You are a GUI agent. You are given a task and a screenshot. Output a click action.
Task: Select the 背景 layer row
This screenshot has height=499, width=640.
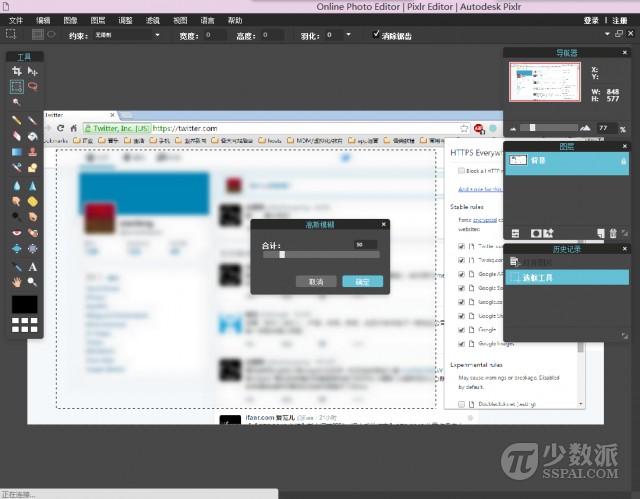[x=567, y=163]
